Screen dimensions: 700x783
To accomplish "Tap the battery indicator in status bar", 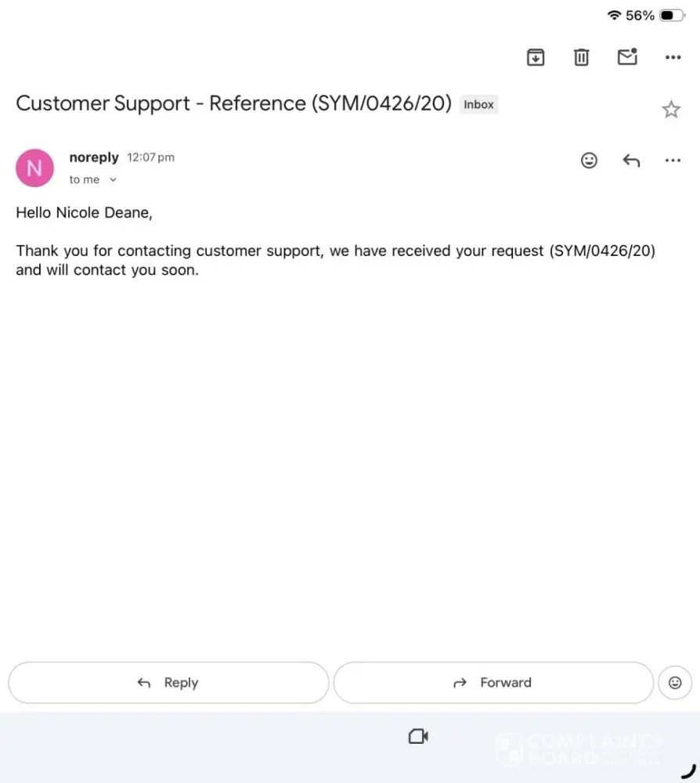I will pyautogui.click(x=671, y=16).
